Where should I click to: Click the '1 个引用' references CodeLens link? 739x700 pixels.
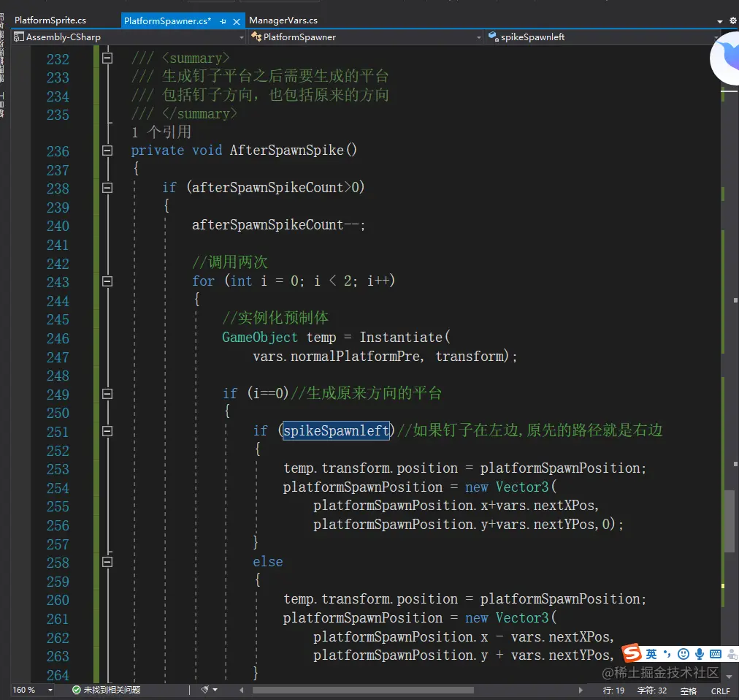coord(161,132)
